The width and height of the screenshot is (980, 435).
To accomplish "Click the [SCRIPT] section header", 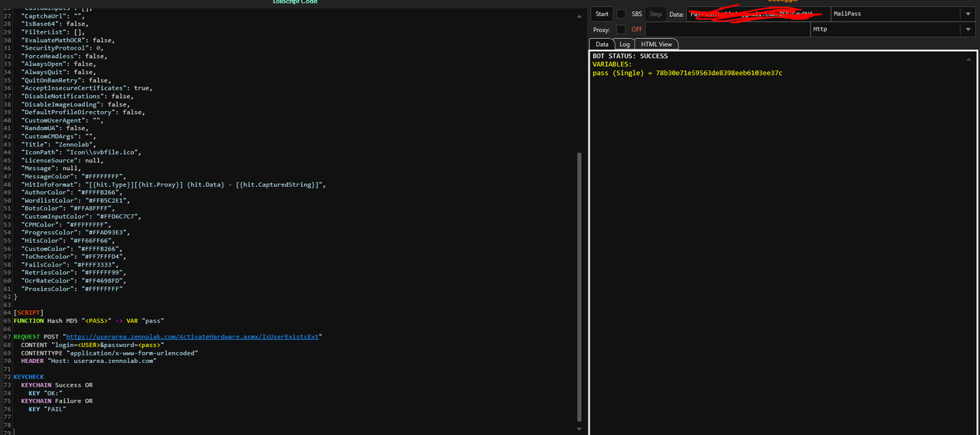I will coord(28,312).
